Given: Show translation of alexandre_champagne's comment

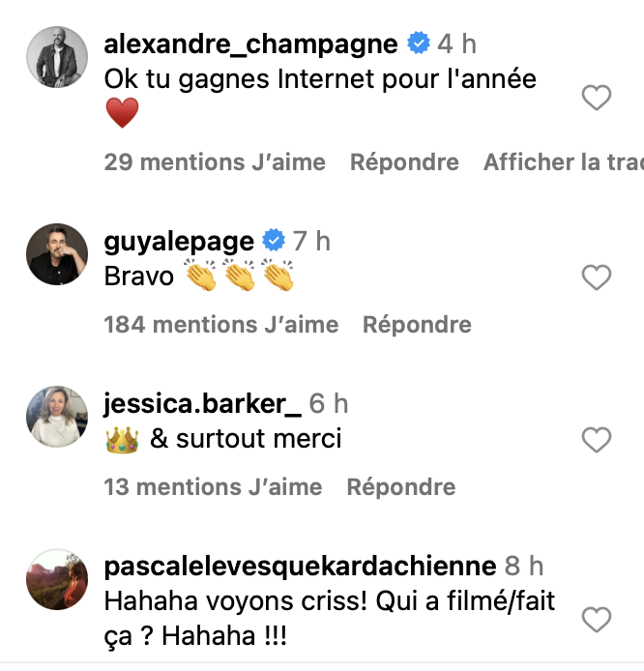Looking at the screenshot, I should click(x=563, y=163).
